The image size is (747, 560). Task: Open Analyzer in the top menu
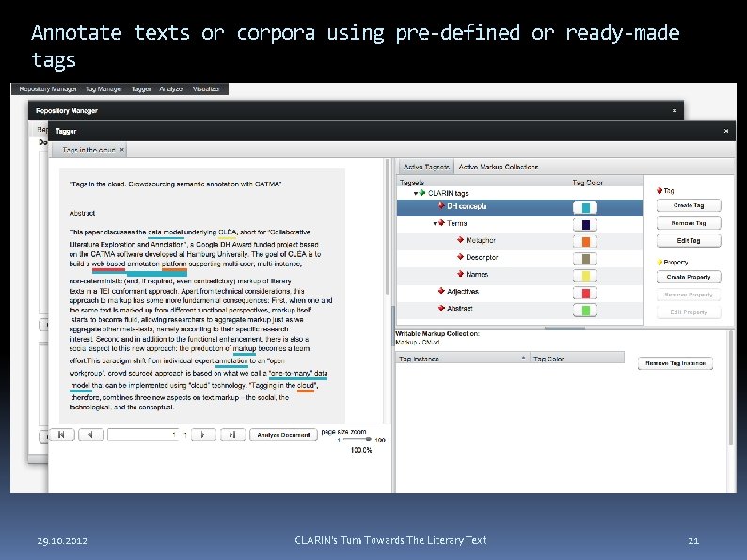coord(171,89)
